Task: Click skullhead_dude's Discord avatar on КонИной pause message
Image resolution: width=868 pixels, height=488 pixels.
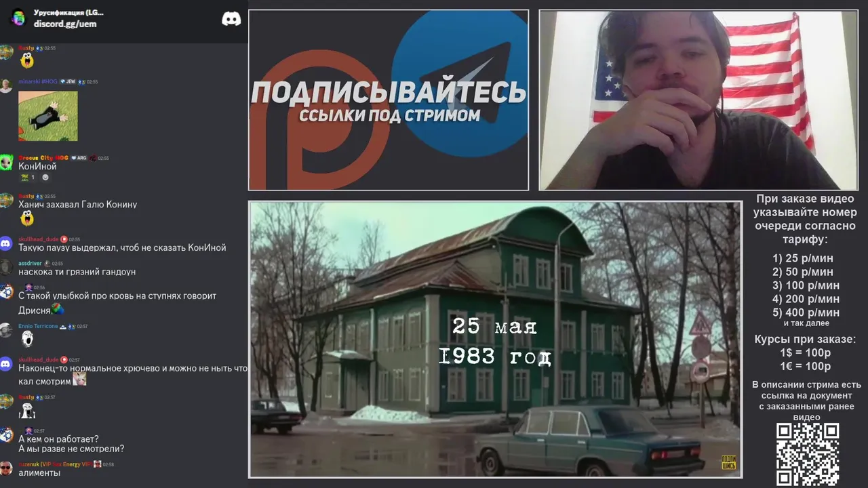Action: (6, 243)
